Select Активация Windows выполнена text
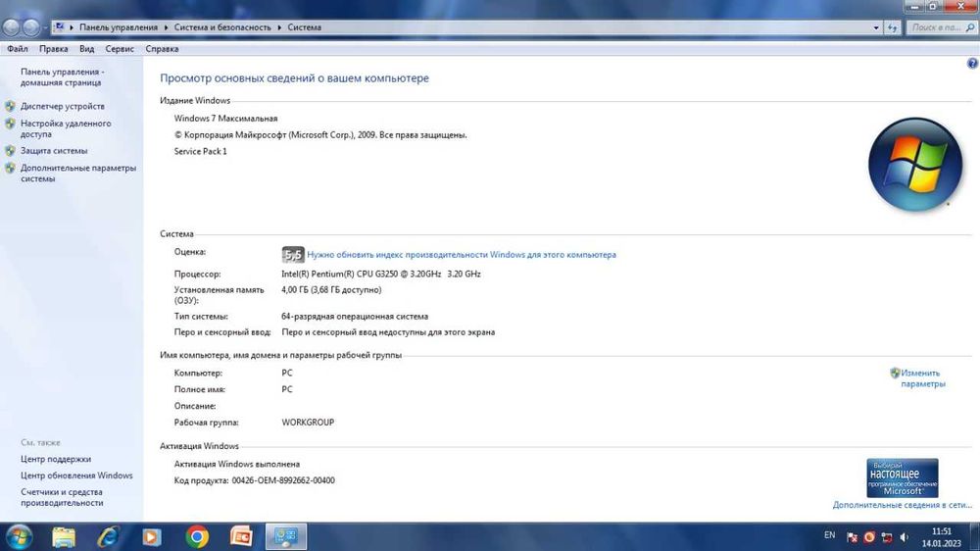The width and height of the screenshot is (980, 551). pyautogui.click(x=237, y=464)
